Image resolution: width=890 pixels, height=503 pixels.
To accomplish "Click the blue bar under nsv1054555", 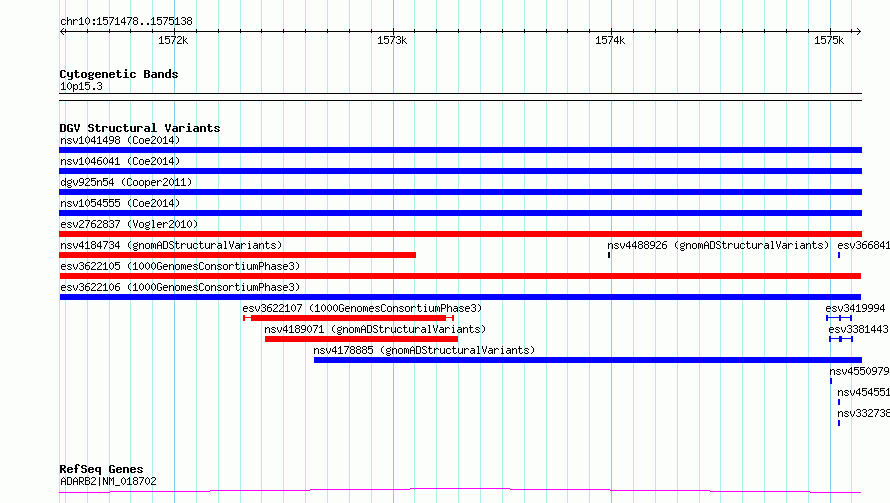I will (460, 213).
